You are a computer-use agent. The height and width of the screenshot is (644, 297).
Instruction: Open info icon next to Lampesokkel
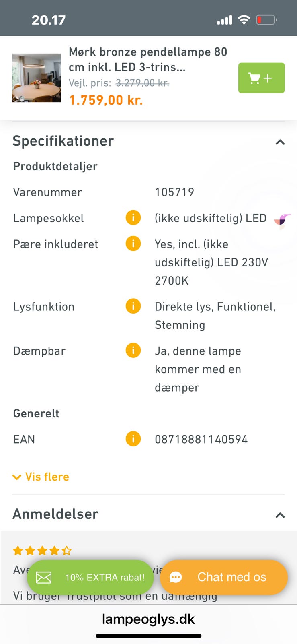pyautogui.click(x=133, y=218)
